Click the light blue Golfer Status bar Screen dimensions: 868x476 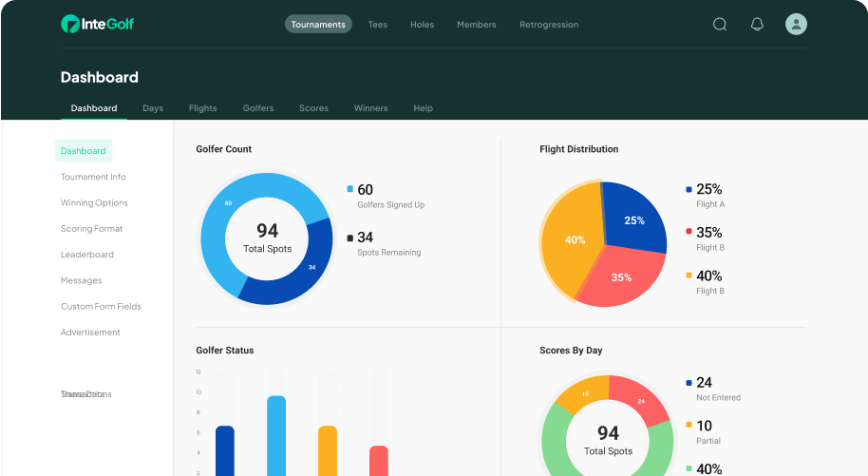click(276, 435)
